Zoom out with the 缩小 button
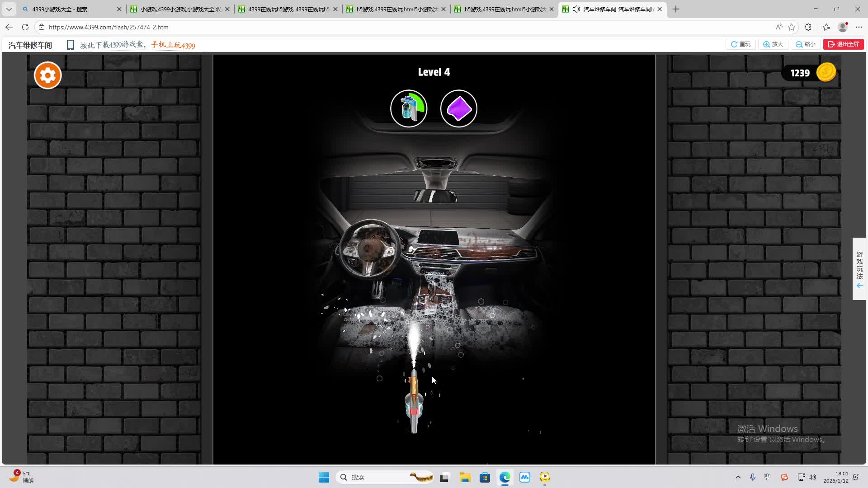The image size is (868, 488). click(x=806, y=44)
